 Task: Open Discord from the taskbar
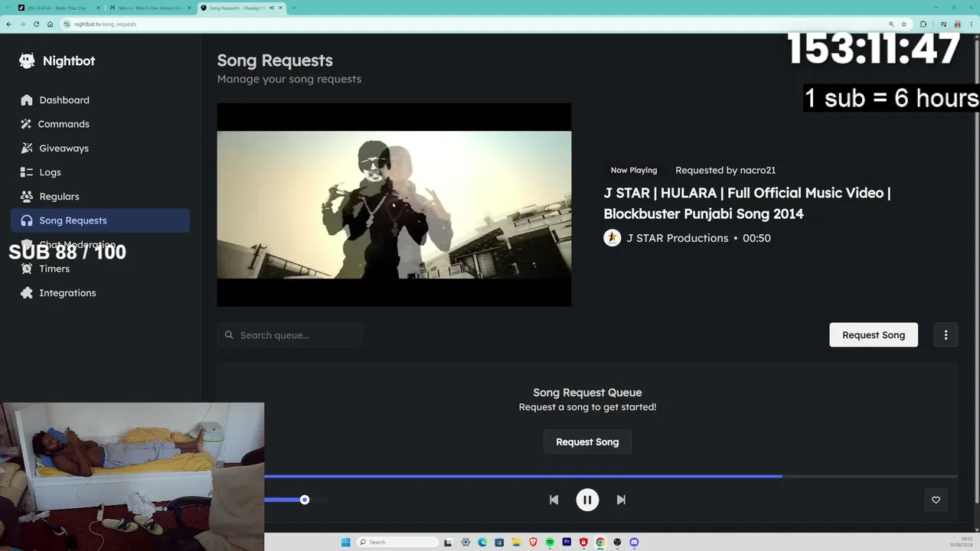pyautogui.click(x=634, y=542)
